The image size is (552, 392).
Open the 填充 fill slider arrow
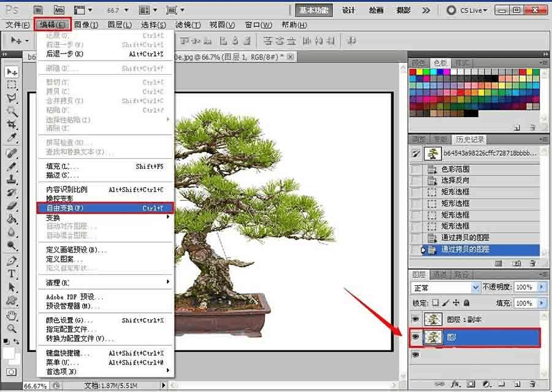[x=542, y=303]
